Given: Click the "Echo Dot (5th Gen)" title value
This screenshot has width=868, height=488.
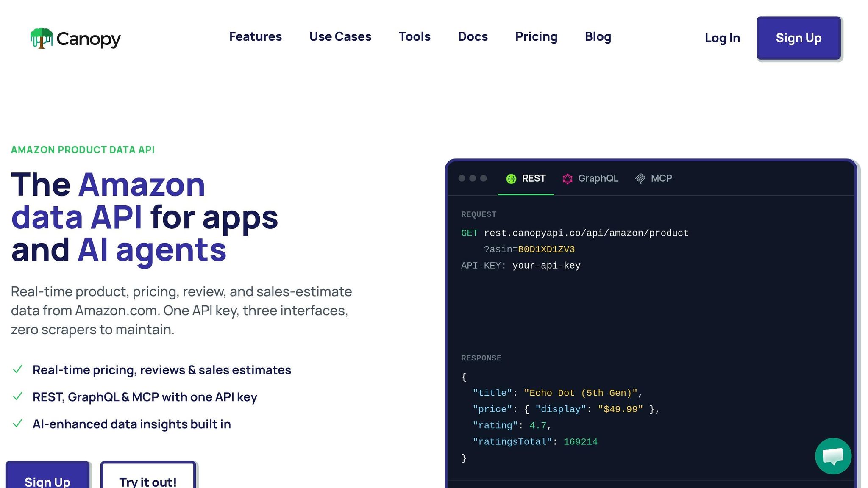Looking at the screenshot, I should coord(581,393).
